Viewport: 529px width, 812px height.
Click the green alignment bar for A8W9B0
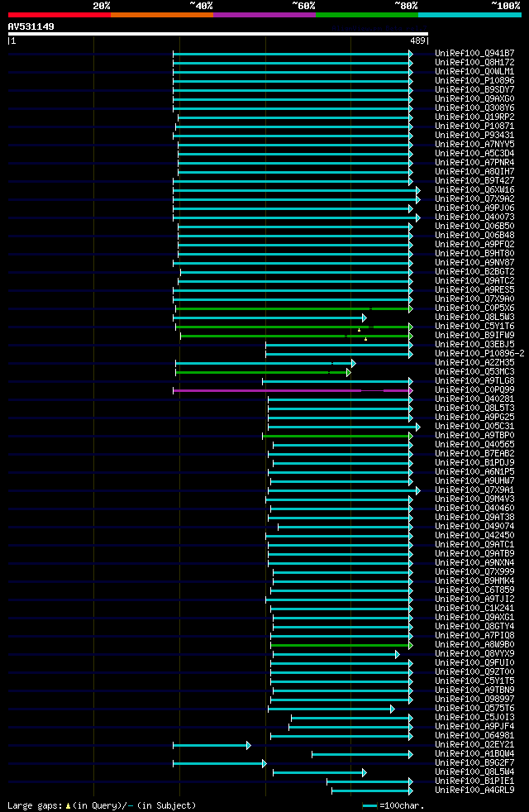[x=341, y=645]
